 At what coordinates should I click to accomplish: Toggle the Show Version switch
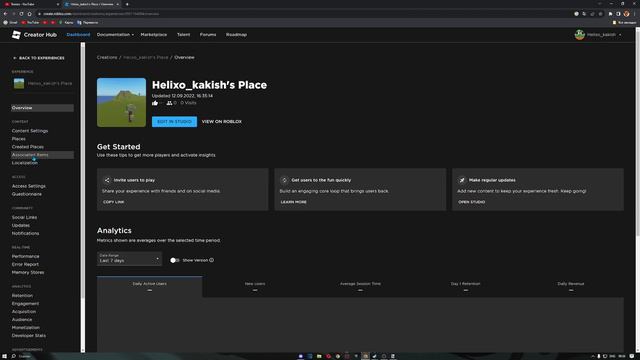pos(174,260)
